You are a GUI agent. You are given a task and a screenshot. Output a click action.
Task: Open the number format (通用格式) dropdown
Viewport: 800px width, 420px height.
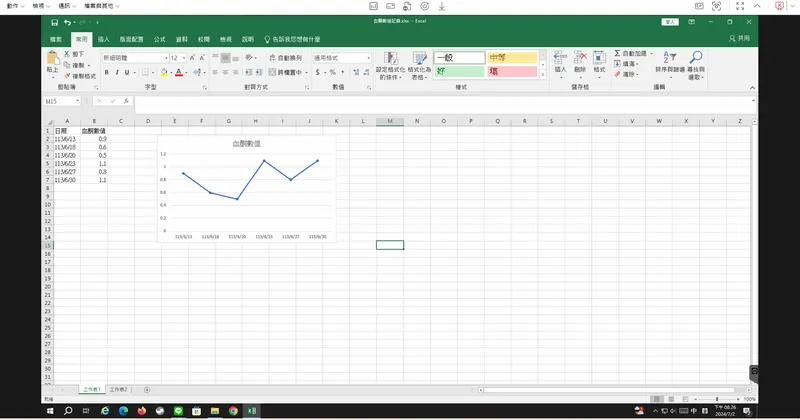pos(368,58)
